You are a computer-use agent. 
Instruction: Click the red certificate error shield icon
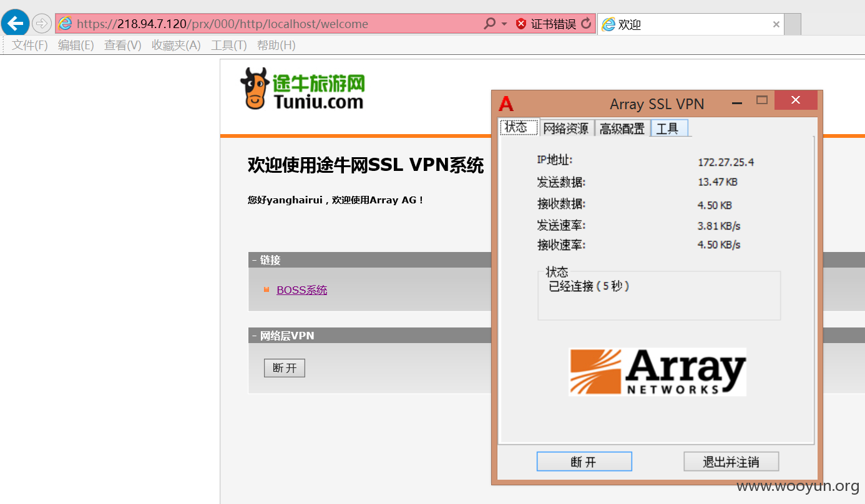521,24
